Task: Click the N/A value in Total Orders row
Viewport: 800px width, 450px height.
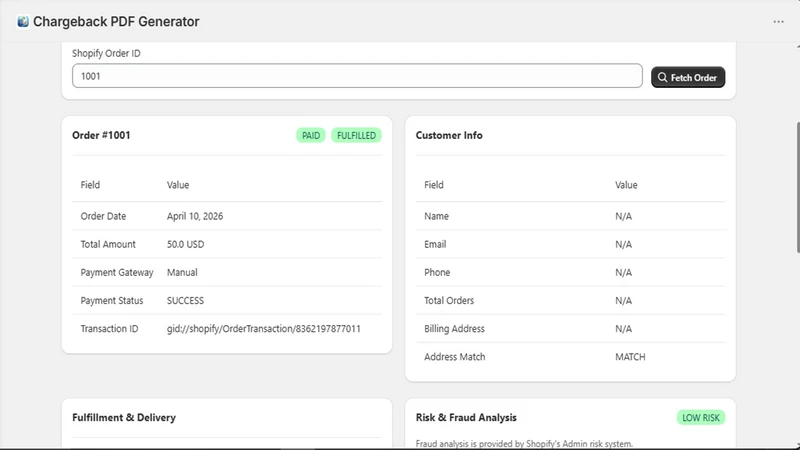Action: coord(623,301)
